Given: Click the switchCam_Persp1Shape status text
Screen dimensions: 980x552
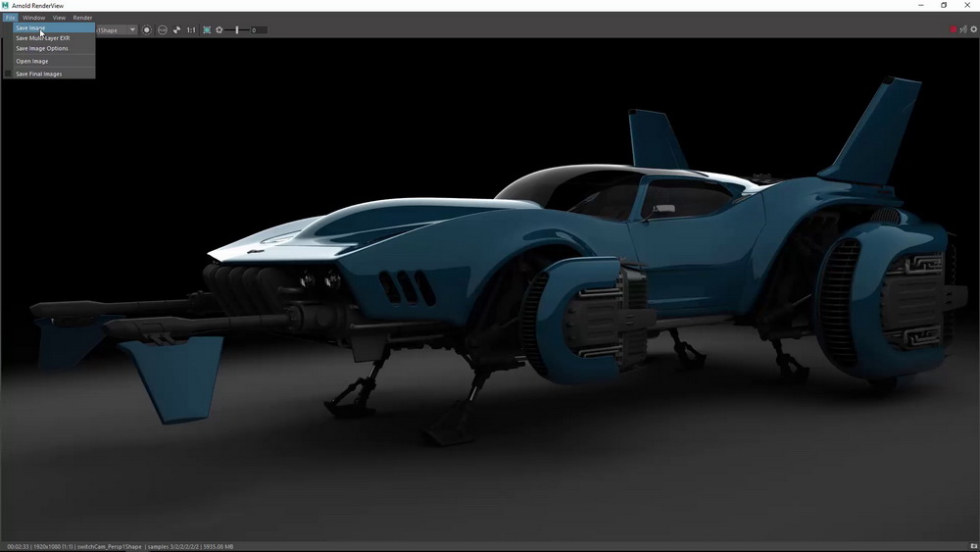Looking at the screenshot, I should (x=110, y=546).
